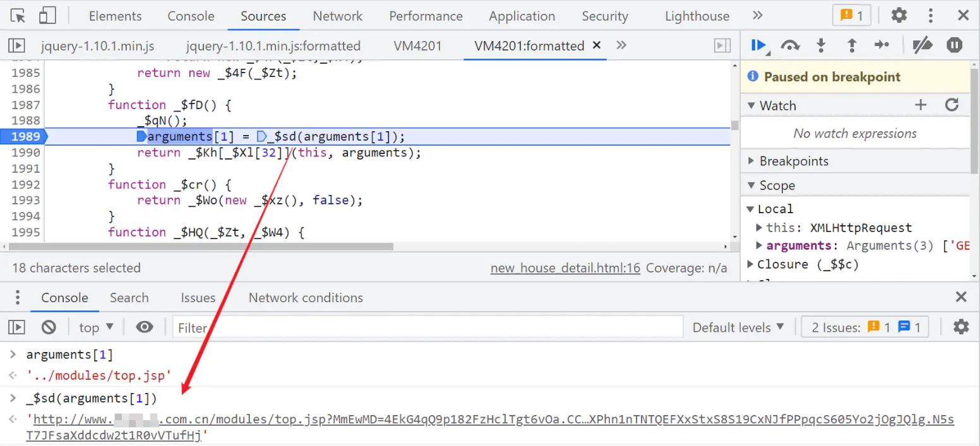Open the new_house_detail.html:16 source link
This screenshot has height=446, width=980.
[565, 268]
